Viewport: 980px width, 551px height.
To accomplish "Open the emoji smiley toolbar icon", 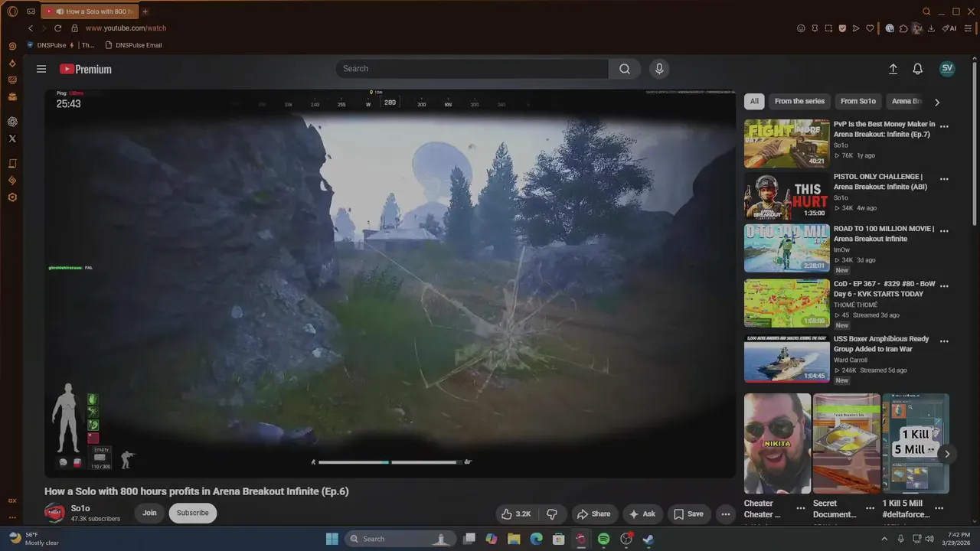I will pyautogui.click(x=801, y=28).
